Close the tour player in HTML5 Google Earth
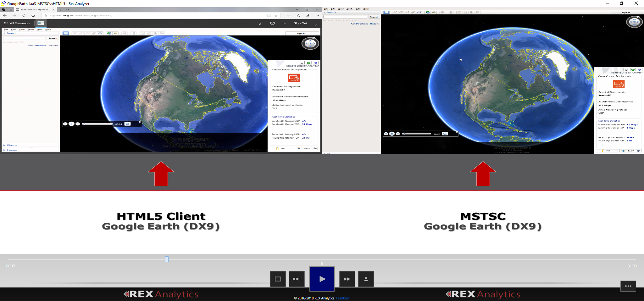Screen dimensions: 644x301 (140, 122)
